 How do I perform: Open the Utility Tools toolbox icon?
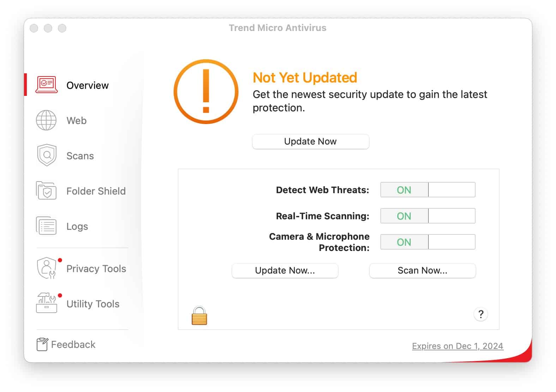46,303
